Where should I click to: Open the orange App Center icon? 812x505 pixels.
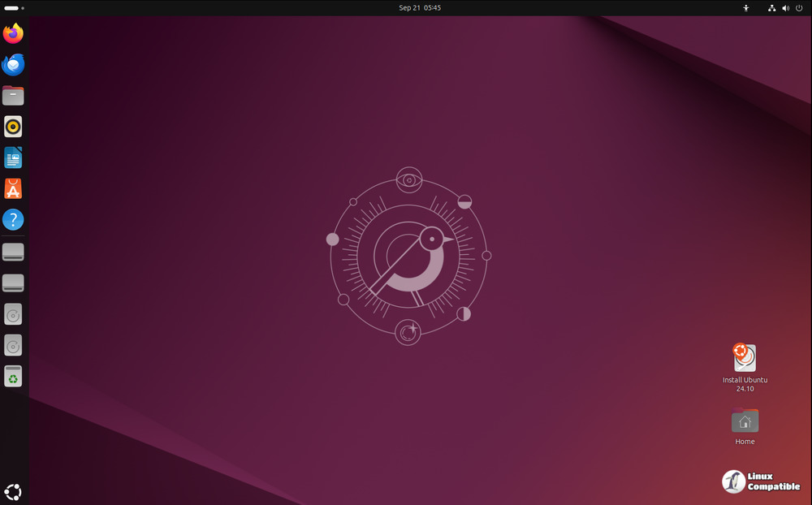(13, 188)
